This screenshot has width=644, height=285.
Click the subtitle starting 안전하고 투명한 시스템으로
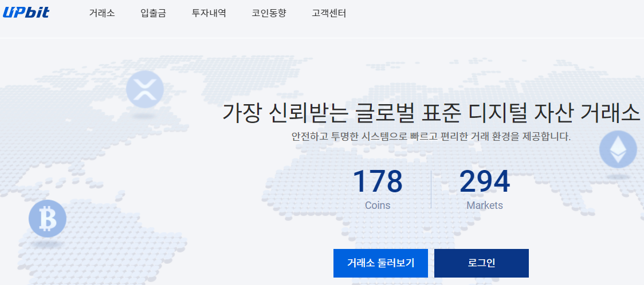point(431,137)
